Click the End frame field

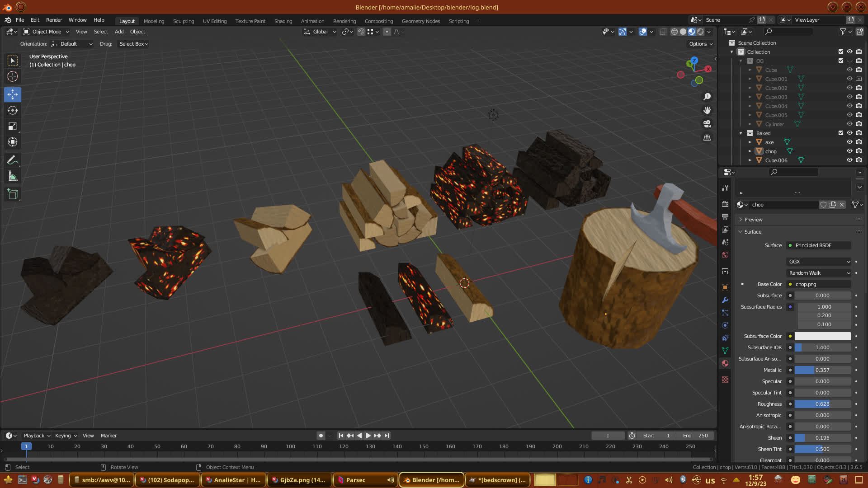tap(695, 436)
